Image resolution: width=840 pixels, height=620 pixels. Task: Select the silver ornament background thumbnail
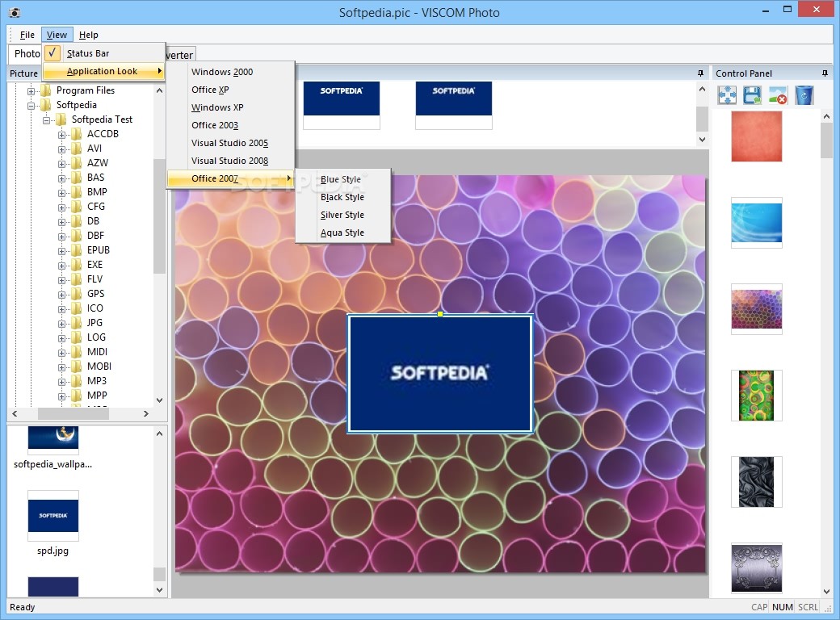[x=757, y=568]
